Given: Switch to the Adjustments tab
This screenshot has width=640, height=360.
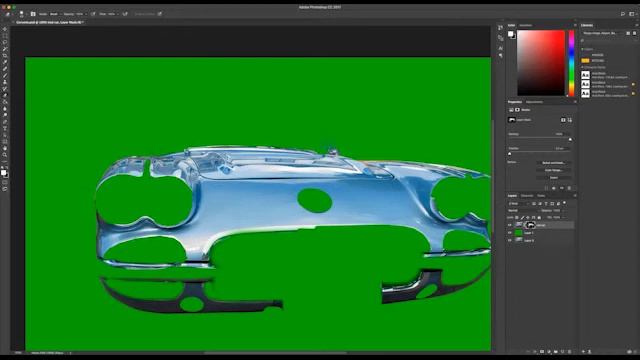Looking at the screenshot, I should coord(534,102).
